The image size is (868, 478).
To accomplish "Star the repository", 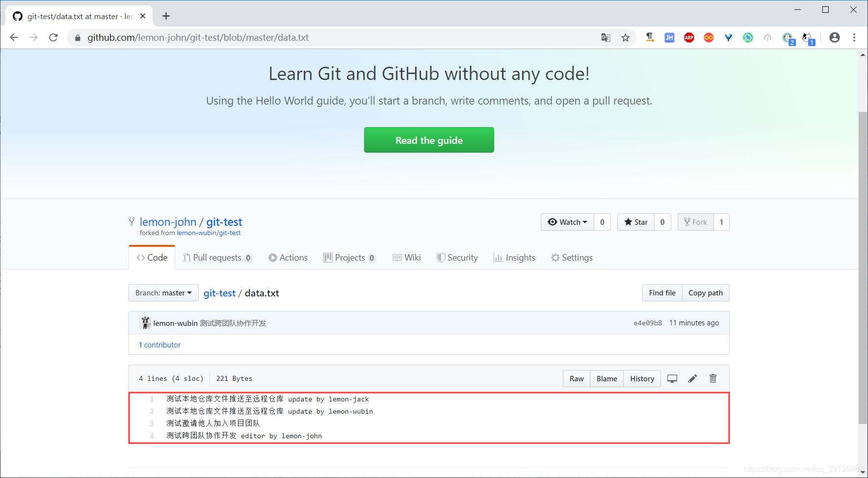I will (x=636, y=222).
